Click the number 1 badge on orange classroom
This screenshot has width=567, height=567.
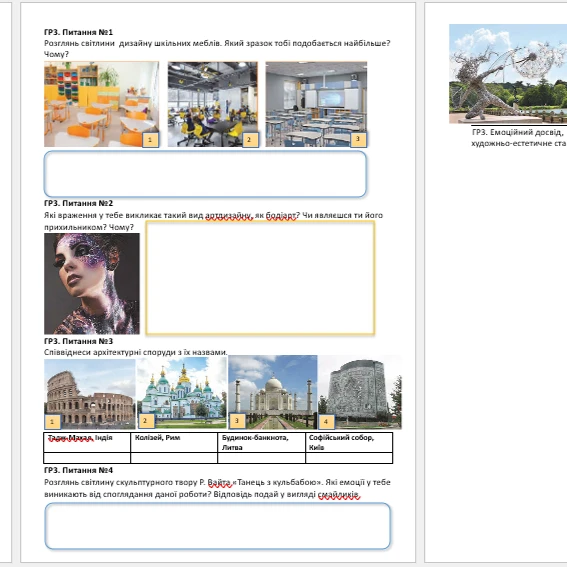(x=150, y=140)
